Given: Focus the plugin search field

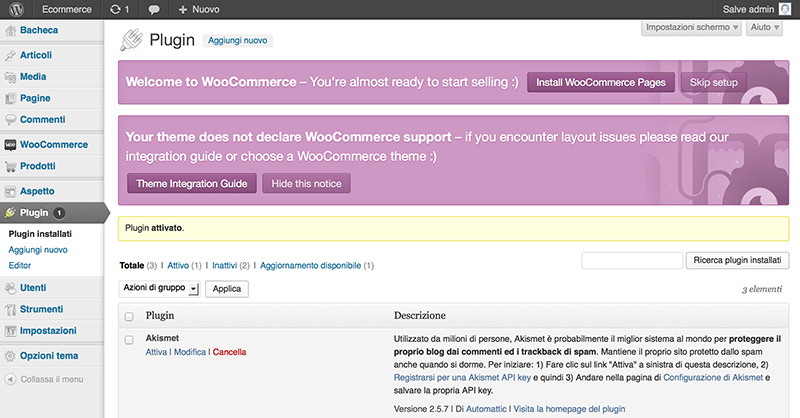Looking at the screenshot, I should [632, 260].
